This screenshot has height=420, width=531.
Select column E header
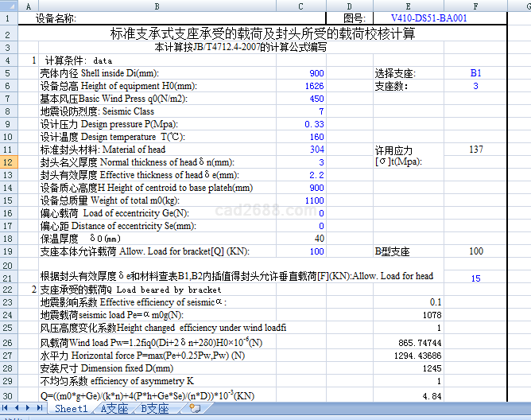[409, 6]
